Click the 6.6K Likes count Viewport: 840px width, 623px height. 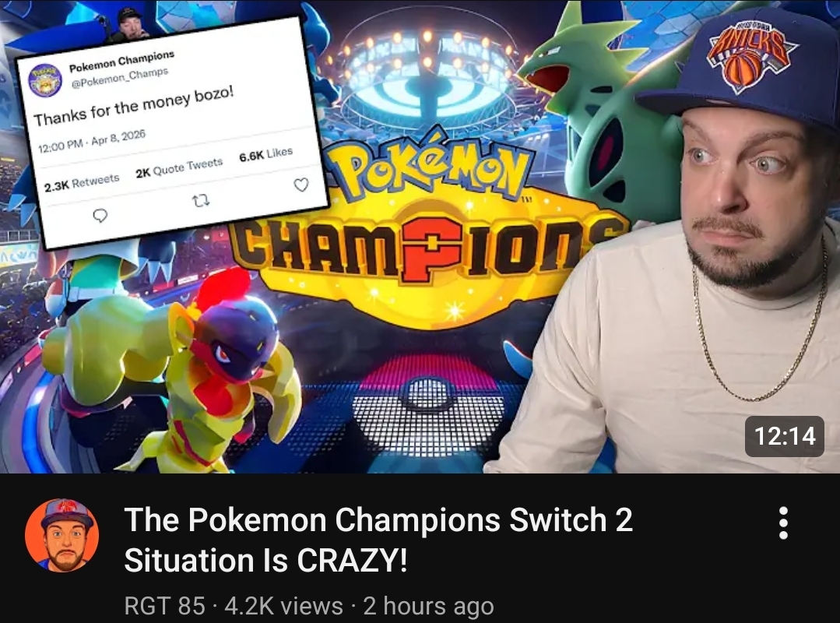[265, 153]
